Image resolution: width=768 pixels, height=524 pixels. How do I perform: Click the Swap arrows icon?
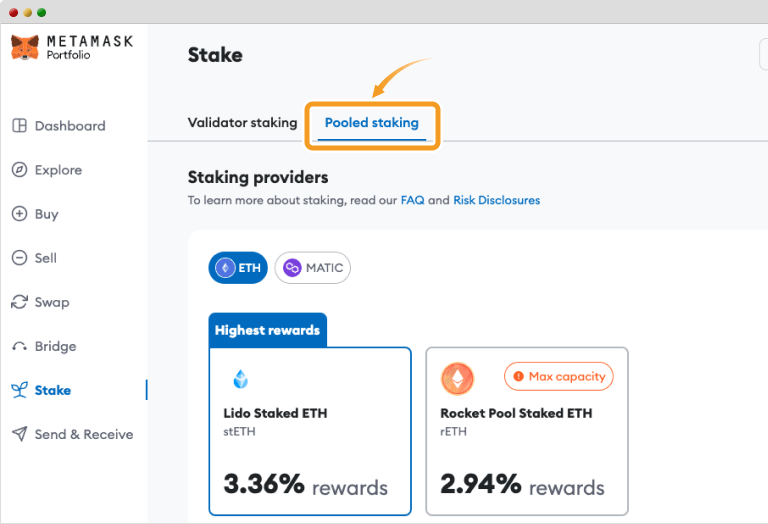19,302
